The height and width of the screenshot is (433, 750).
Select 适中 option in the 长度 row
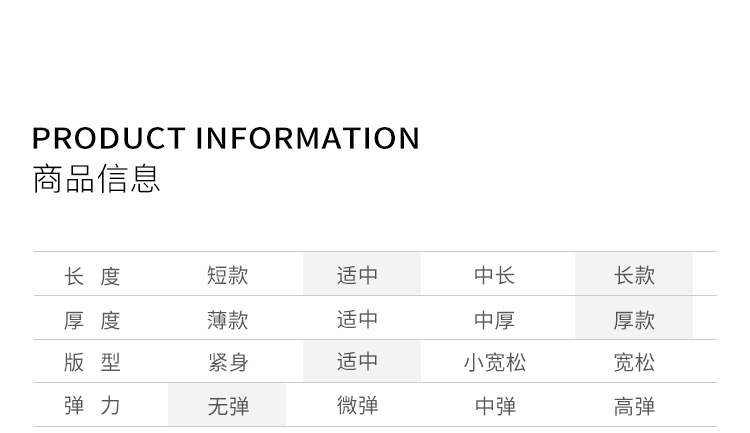coord(358,275)
